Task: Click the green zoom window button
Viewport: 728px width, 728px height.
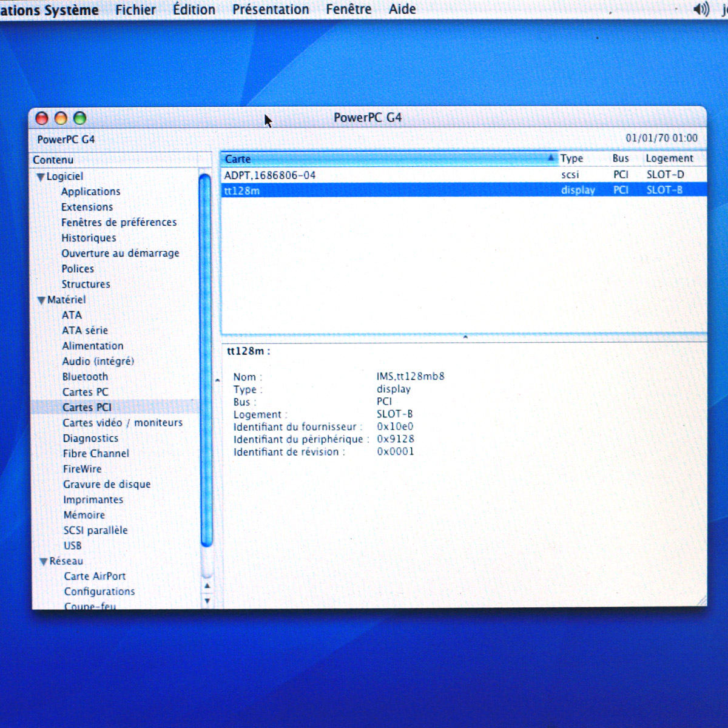Action: click(79, 118)
